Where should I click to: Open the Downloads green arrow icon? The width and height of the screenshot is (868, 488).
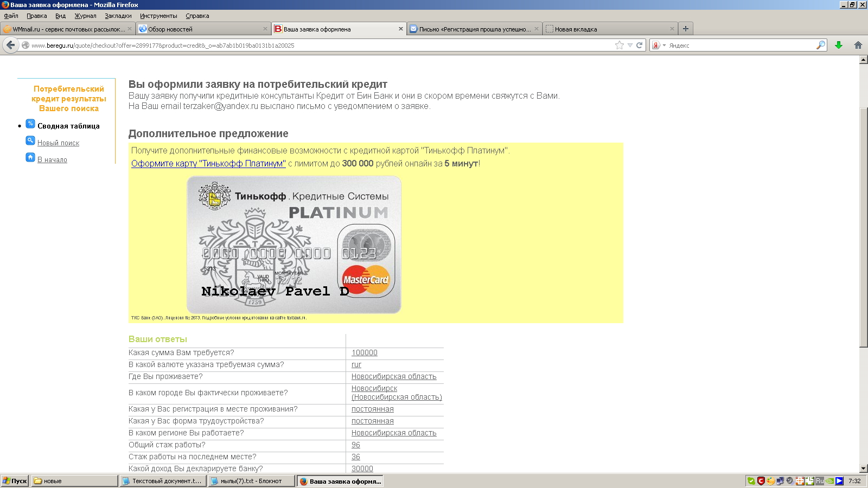839,46
